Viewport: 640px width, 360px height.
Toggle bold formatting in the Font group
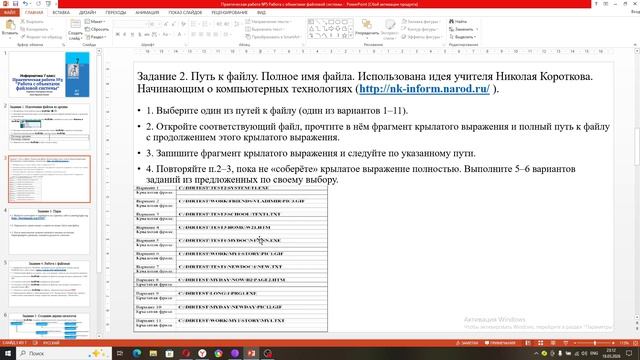pyautogui.click(x=118, y=35)
